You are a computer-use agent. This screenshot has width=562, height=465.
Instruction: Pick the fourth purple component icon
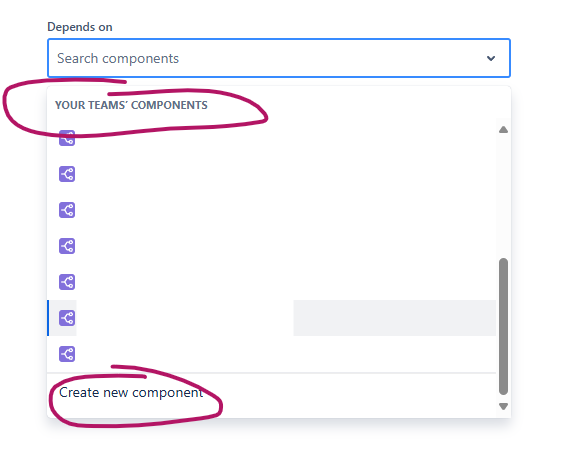tap(67, 246)
